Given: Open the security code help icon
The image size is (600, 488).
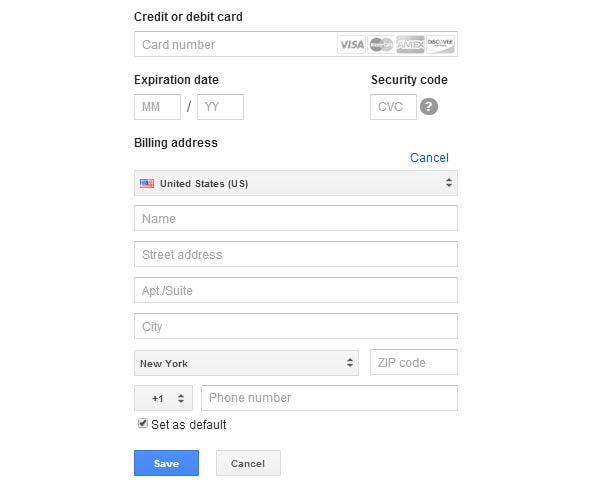Looking at the screenshot, I should click(x=429, y=107).
